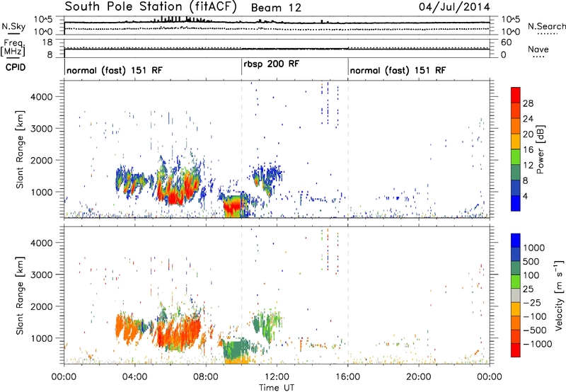Click the 18 tick on frequency axis
The width and height of the screenshot is (566, 392).
pyautogui.click(x=47, y=42)
